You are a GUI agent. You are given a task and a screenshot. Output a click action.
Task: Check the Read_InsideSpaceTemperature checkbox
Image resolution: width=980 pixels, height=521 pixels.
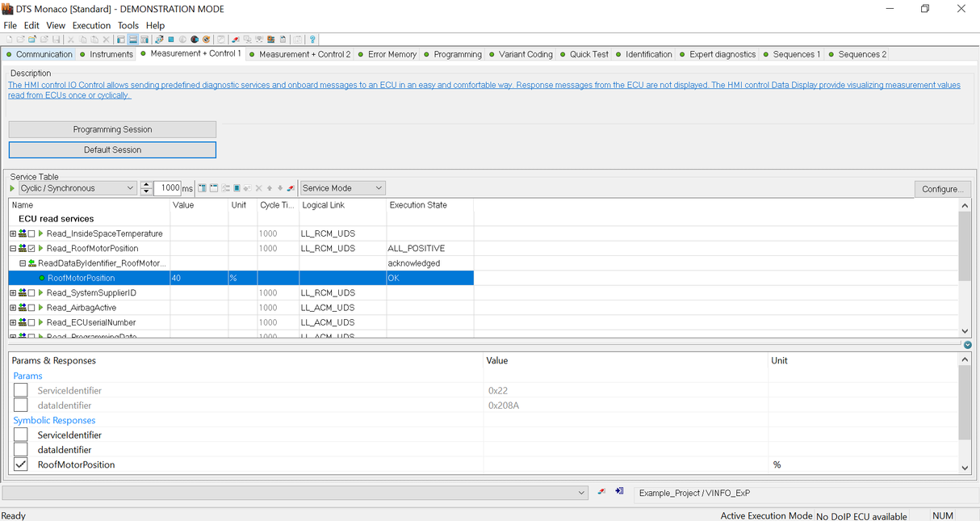tap(31, 234)
